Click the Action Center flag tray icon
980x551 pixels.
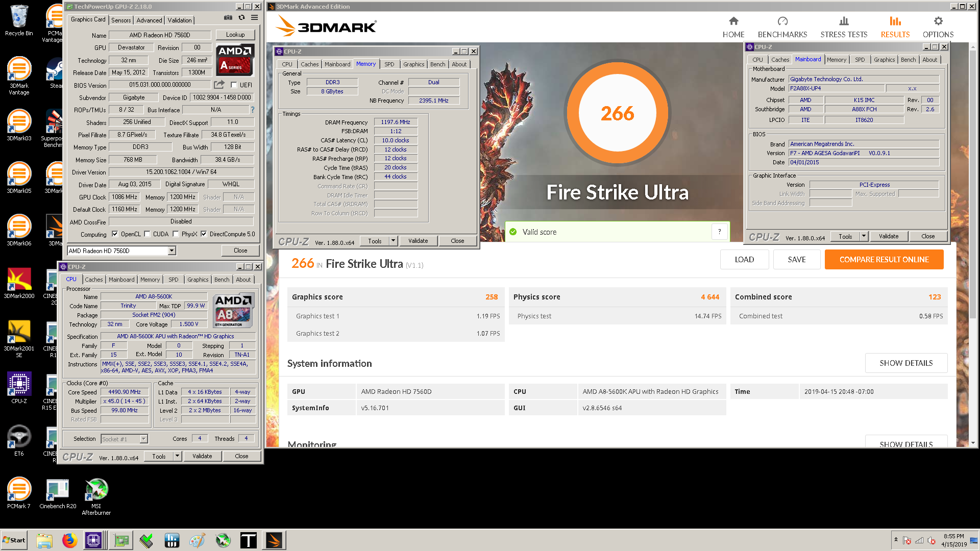pos(907,541)
